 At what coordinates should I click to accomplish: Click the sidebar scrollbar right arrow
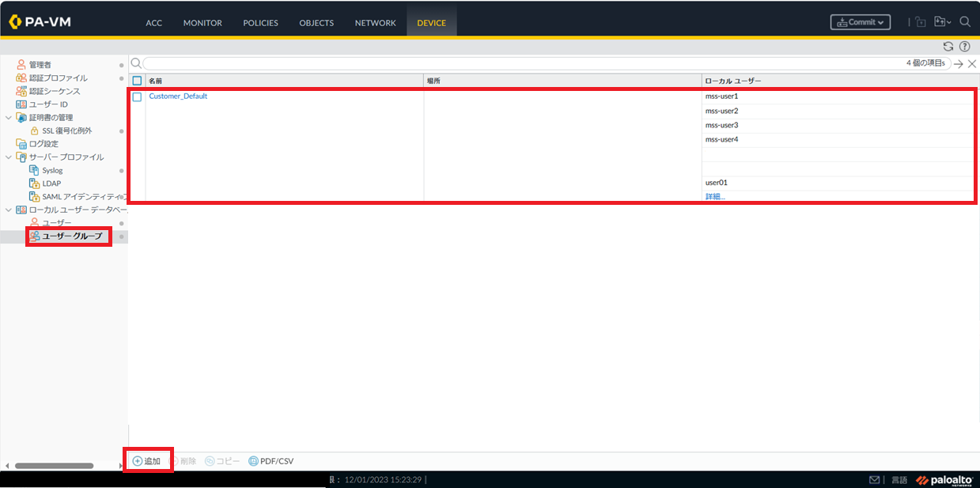121,466
